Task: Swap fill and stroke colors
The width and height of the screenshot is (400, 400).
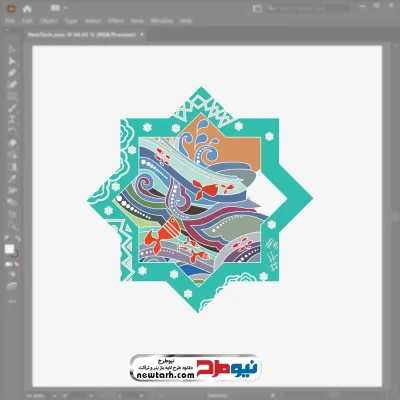Action: (x=18, y=239)
